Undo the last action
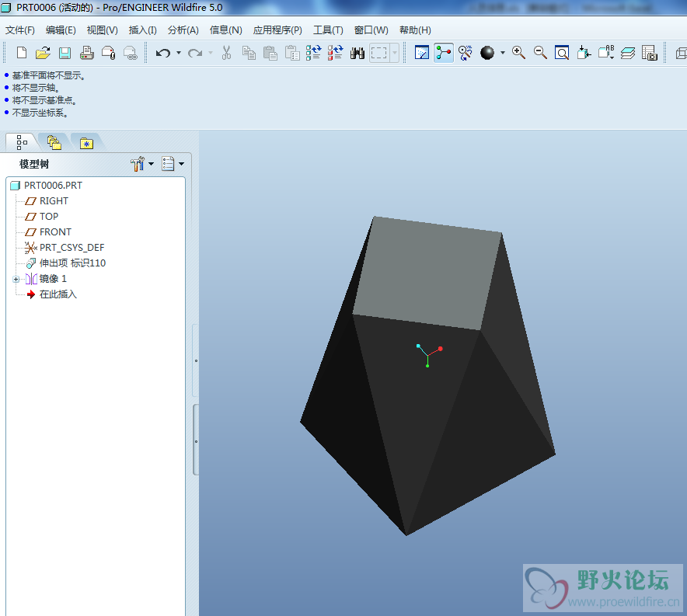The width and height of the screenshot is (687, 616). point(163,53)
